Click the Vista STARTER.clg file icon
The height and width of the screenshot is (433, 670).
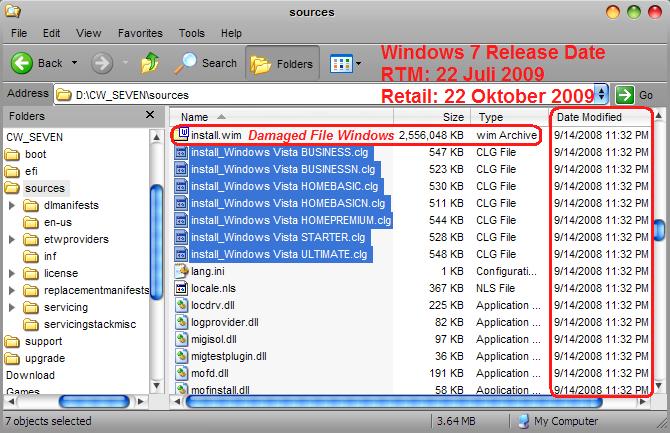click(x=181, y=237)
